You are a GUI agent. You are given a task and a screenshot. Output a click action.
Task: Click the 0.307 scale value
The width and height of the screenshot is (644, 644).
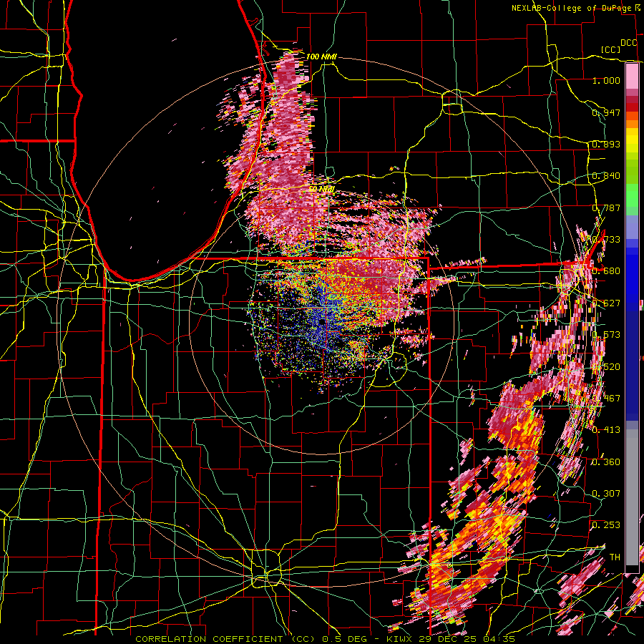(606, 493)
